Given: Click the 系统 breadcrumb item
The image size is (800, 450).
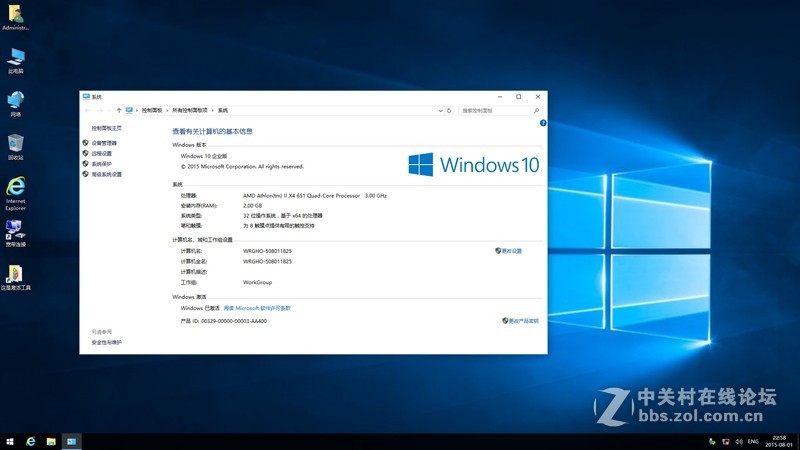Looking at the screenshot, I should 223,110.
